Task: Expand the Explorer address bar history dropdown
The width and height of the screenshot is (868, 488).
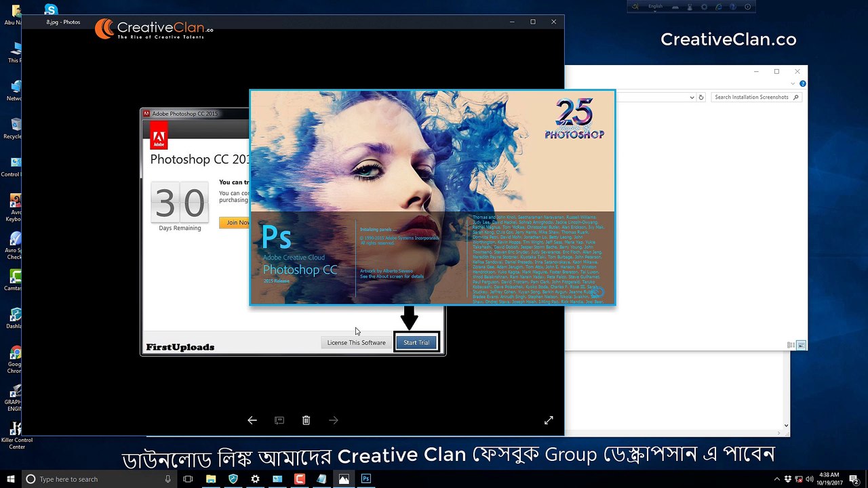Action: click(x=692, y=97)
